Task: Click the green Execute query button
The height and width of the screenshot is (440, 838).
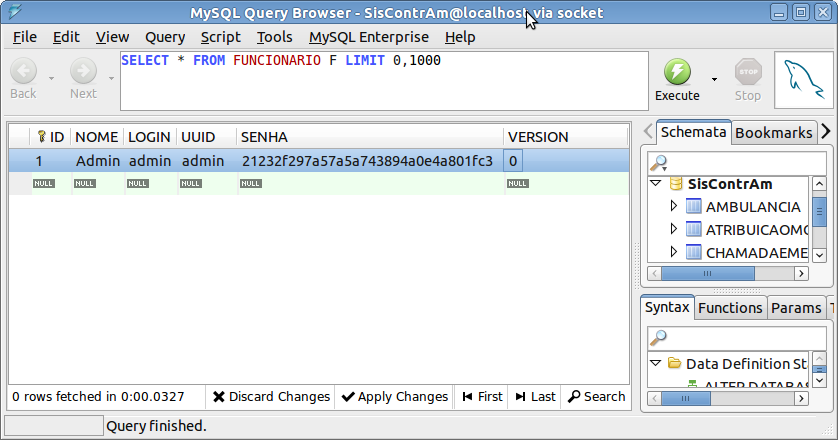Action: pos(677,72)
